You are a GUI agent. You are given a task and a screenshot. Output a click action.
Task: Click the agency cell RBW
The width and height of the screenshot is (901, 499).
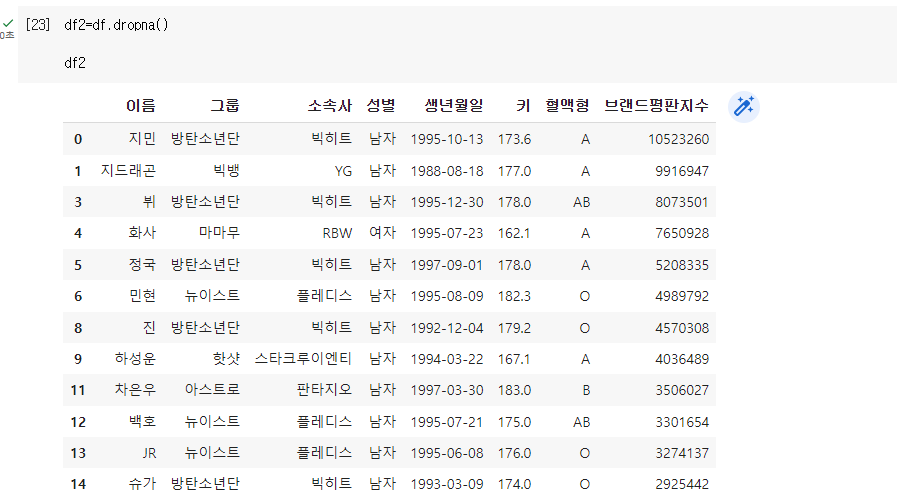pyautogui.click(x=337, y=233)
